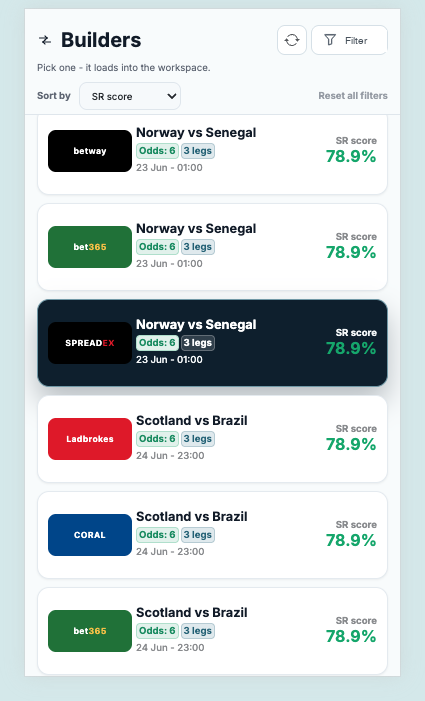Click the Odds: 6 badge on bottom bet365 card
Image resolution: width=425 pixels, height=701 pixels.
point(157,631)
